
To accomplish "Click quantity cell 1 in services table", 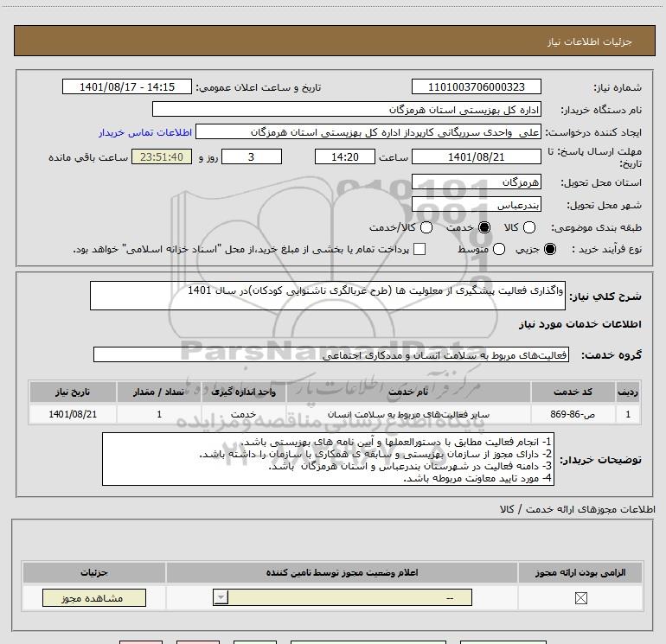I will click(158, 414).
